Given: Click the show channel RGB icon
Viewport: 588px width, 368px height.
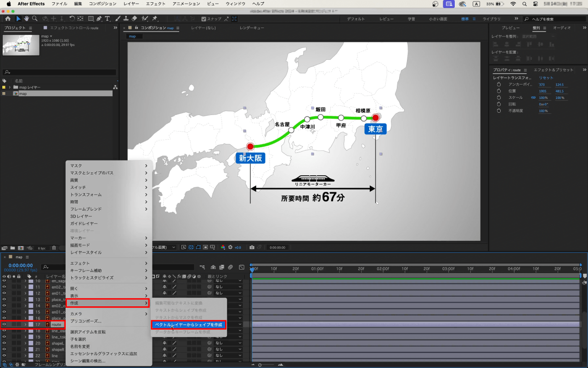Looking at the screenshot, I should pyautogui.click(x=223, y=247).
